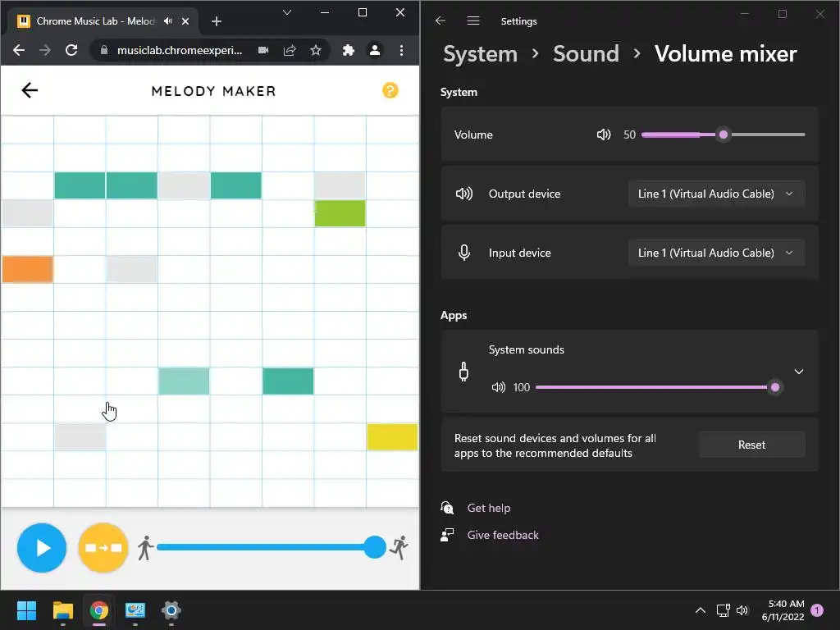840x630 pixels.
Task: Reload the Chrome page
Action: point(71,50)
